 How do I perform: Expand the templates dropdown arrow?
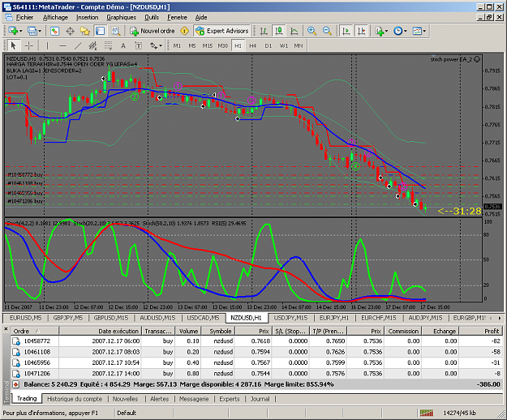pyautogui.click(x=424, y=31)
